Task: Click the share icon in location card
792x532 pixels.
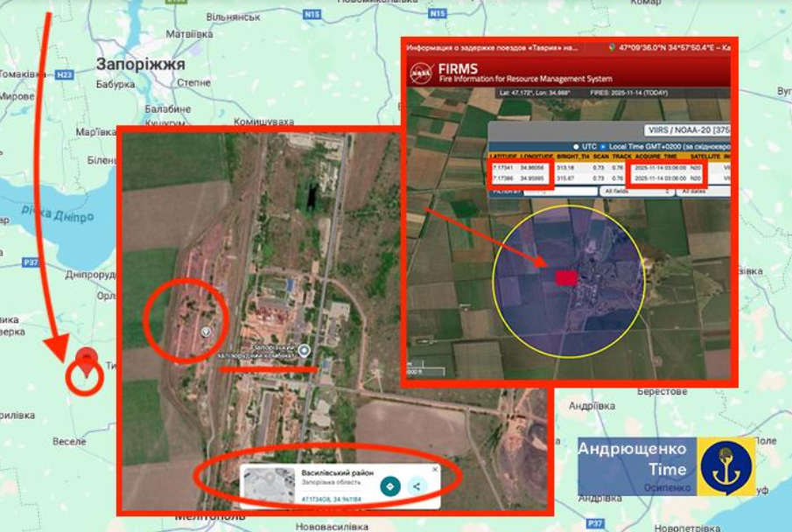Action: tap(417, 486)
